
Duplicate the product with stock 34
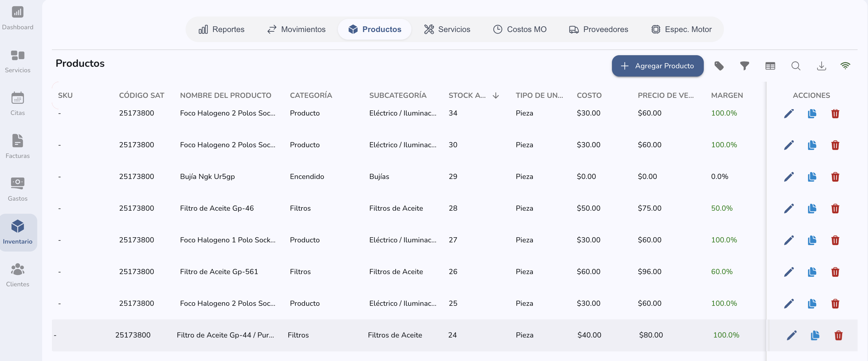tap(812, 113)
